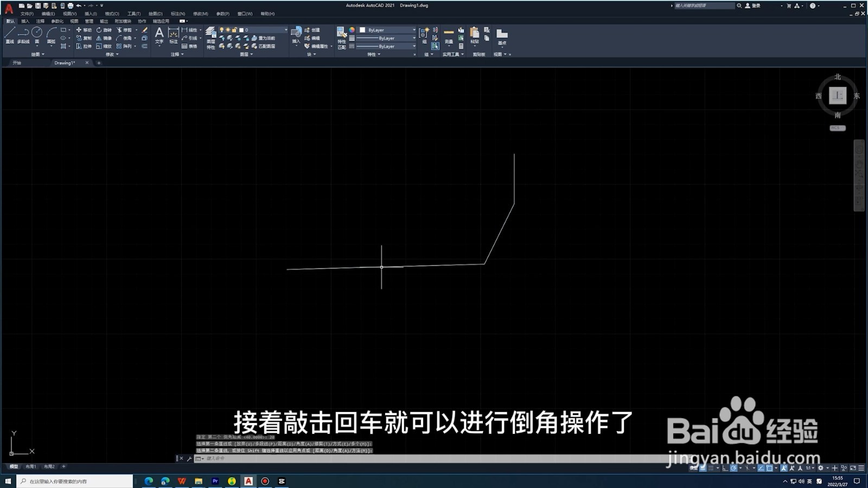The height and width of the screenshot is (488, 868).
Task: Select the Polyline tool
Action: (23, 34)
